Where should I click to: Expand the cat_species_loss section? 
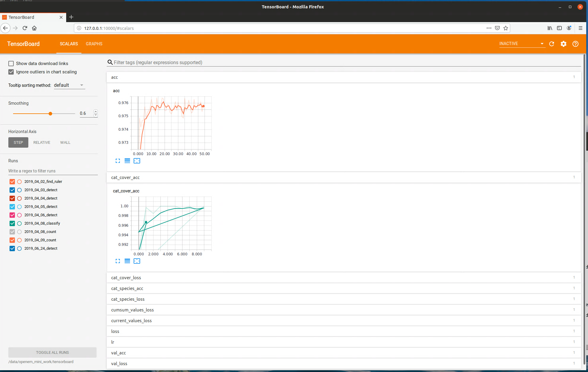(x=344, y=299)
